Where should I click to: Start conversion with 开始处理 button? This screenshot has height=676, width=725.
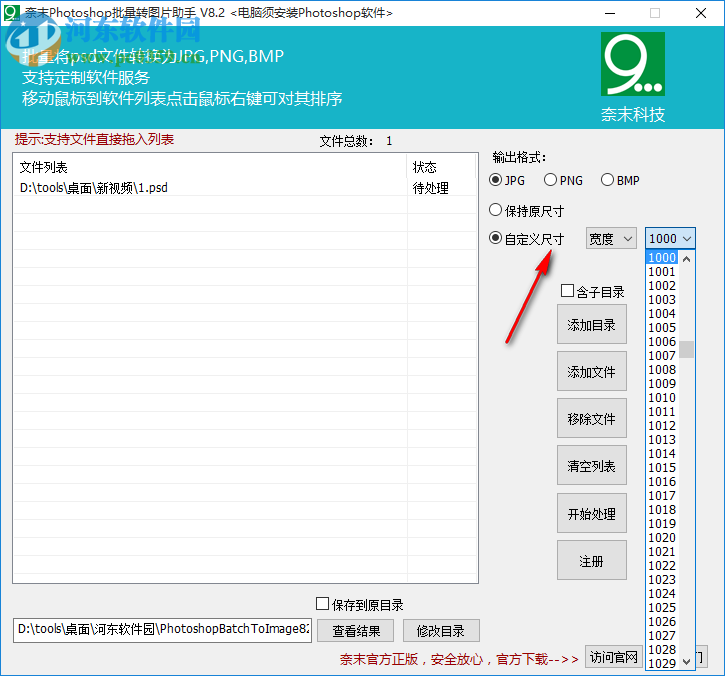click(x=591, y=513)
